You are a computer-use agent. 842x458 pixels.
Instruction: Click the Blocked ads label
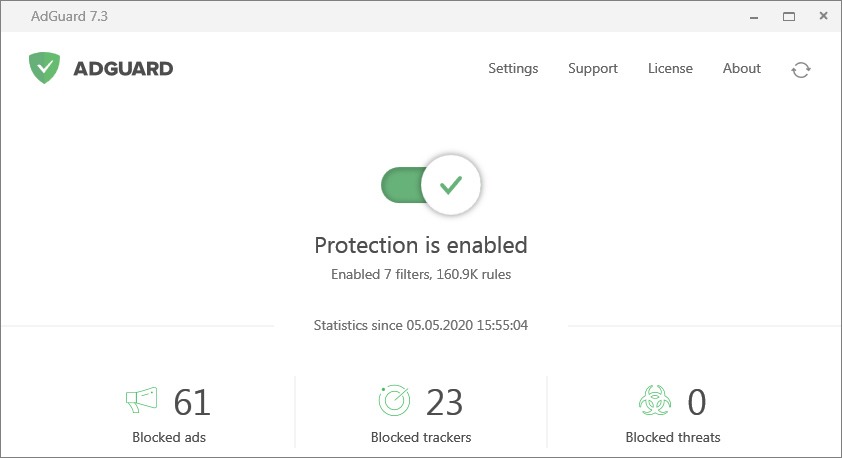169,437
